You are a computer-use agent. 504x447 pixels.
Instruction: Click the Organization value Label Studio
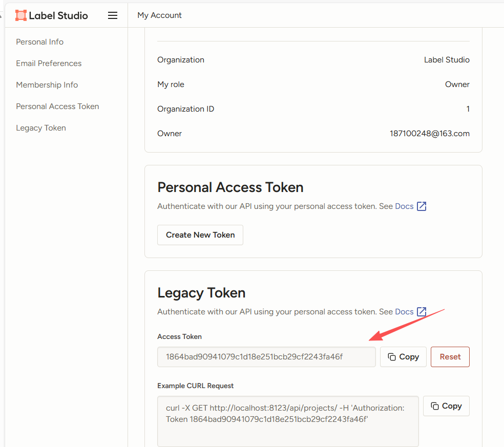click(x=447, y=60)
